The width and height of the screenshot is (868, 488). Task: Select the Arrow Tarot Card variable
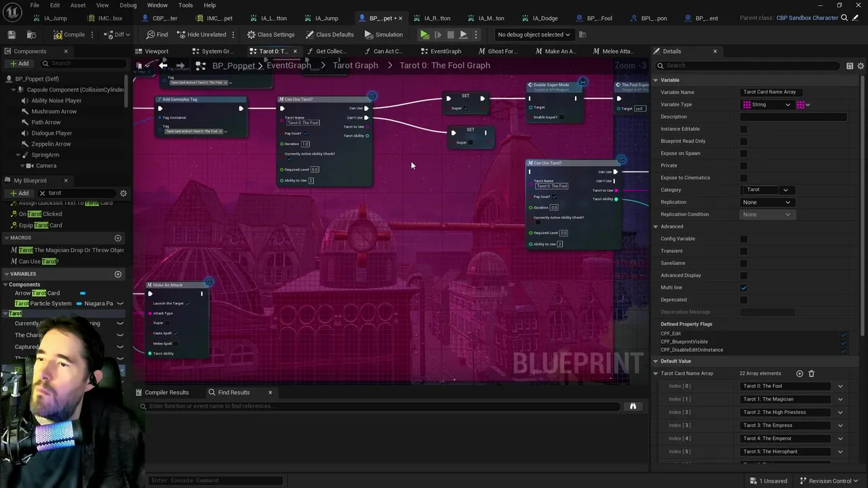click(x=37, y=293)
